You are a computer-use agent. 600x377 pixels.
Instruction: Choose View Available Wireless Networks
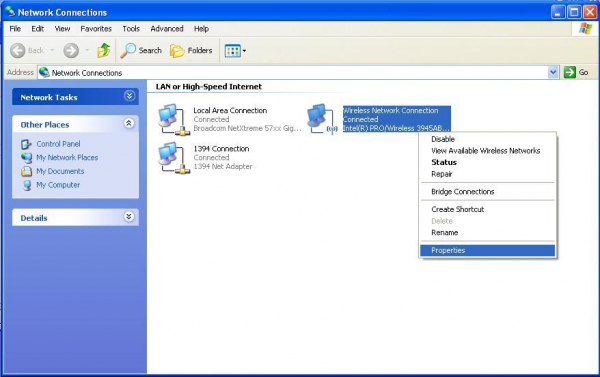point(487,151)
